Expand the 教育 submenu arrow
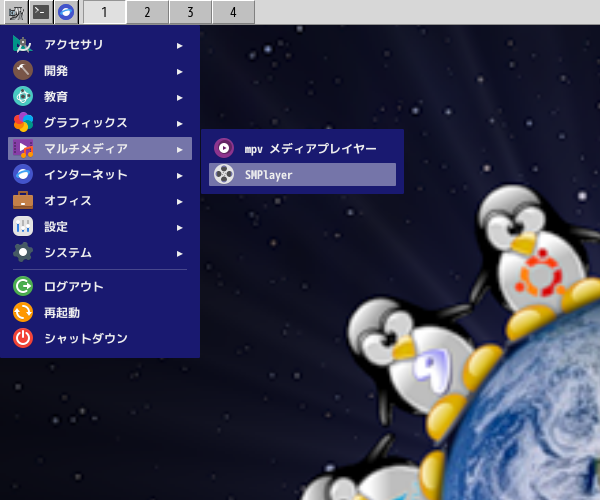Screen dimensions: 600x500 coord(179,98)
